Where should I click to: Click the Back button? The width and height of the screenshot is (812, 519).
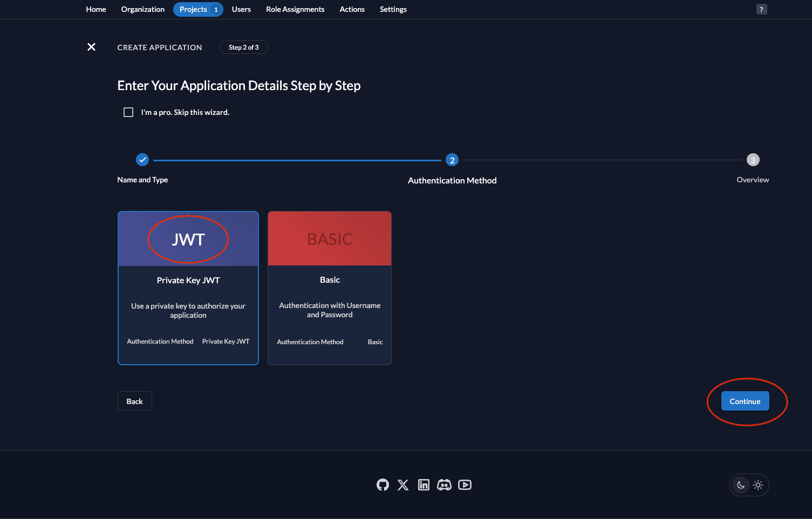[134, 401]
